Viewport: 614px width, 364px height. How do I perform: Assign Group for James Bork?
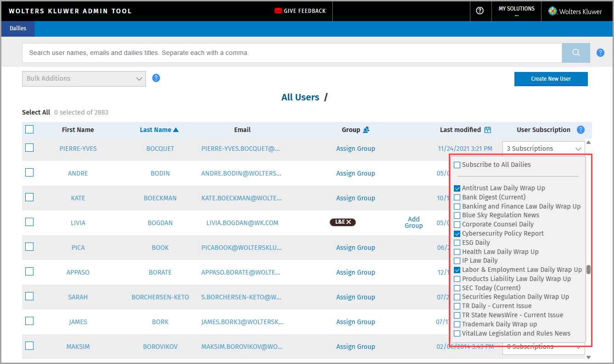pos(356,322)
